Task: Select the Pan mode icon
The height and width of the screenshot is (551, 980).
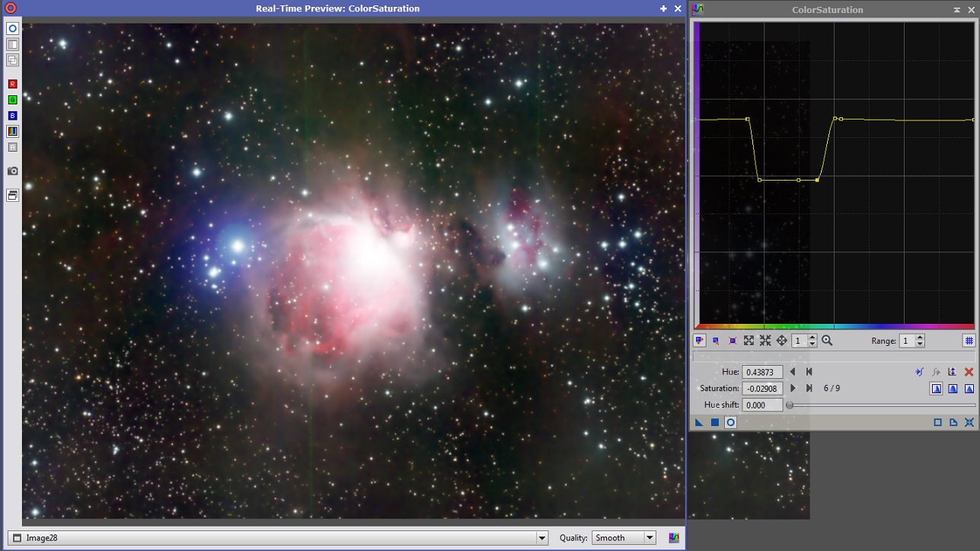Action: (x=781, y=341)
